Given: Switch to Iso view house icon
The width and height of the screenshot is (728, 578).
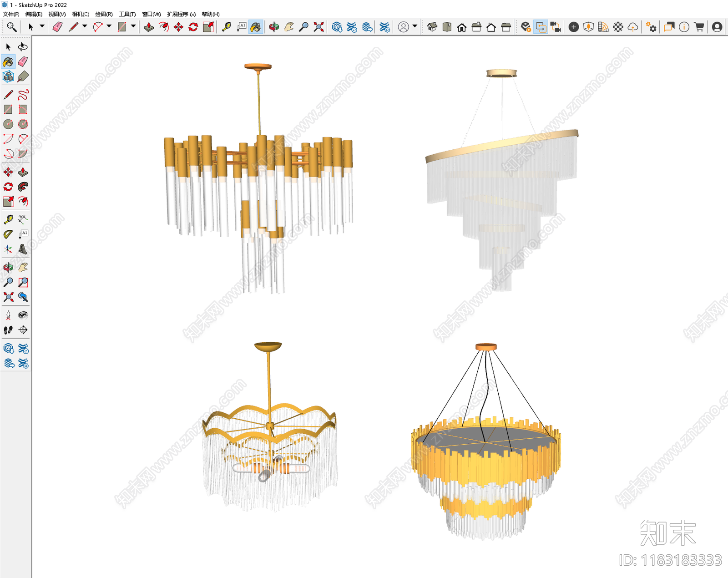Looking at the screenshot, I should point(432,27).
